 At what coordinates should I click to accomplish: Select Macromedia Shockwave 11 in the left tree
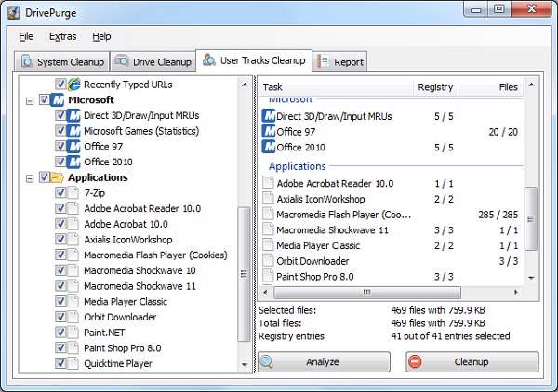(139, 286)
